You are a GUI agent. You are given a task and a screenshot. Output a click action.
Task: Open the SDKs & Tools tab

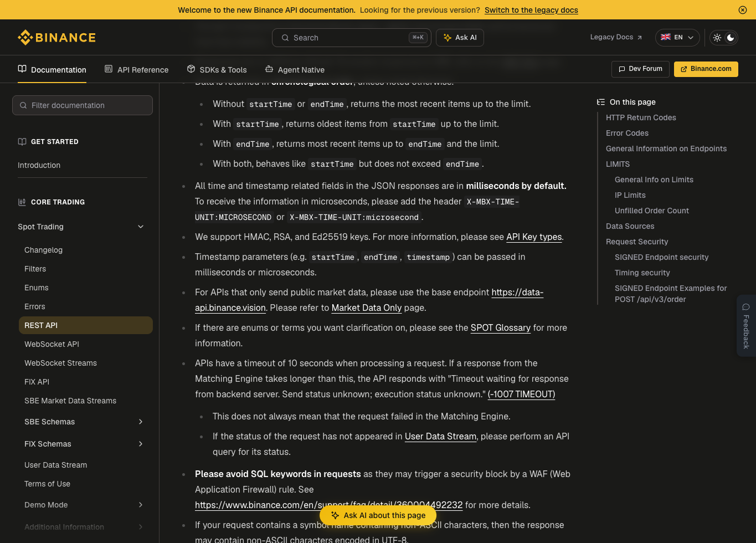click(x=217, y=69)
